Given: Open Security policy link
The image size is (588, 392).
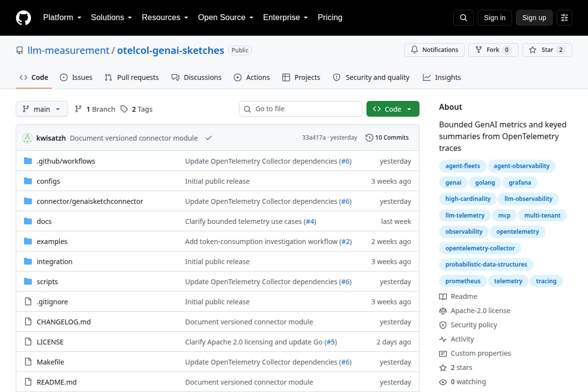Looking at the screenshot, I should click(468, 325).
